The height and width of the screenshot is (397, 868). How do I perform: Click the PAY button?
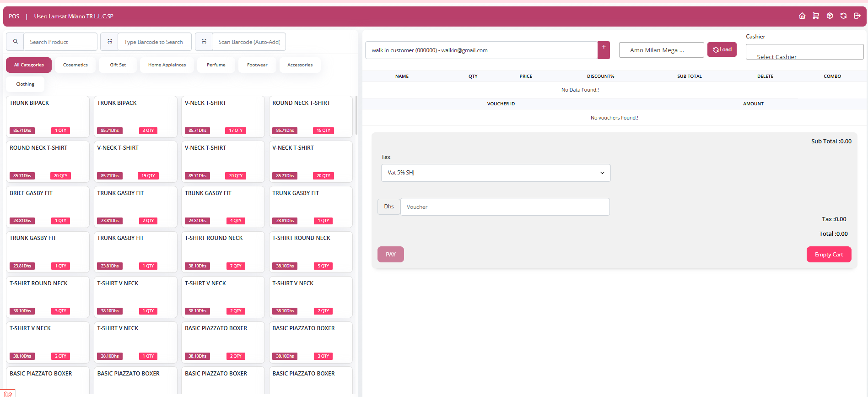pyautogui.click(x=390, y=254)
